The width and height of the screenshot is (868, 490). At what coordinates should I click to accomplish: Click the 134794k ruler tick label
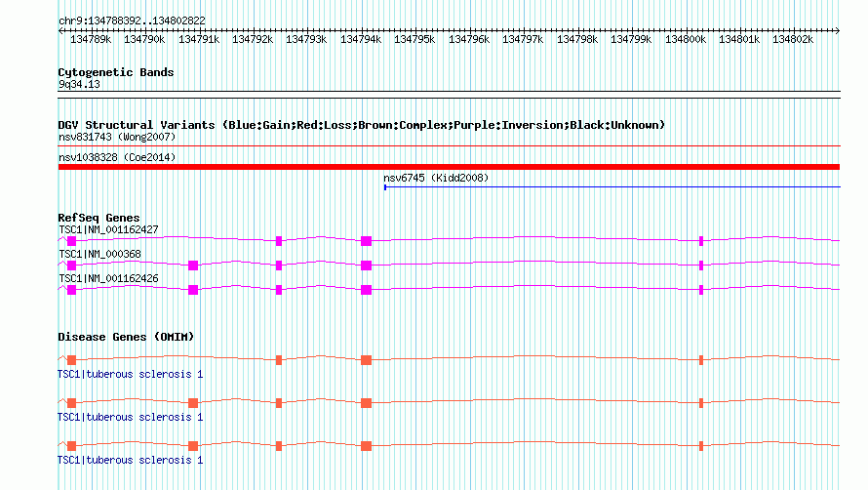click(x=361, y=39)
